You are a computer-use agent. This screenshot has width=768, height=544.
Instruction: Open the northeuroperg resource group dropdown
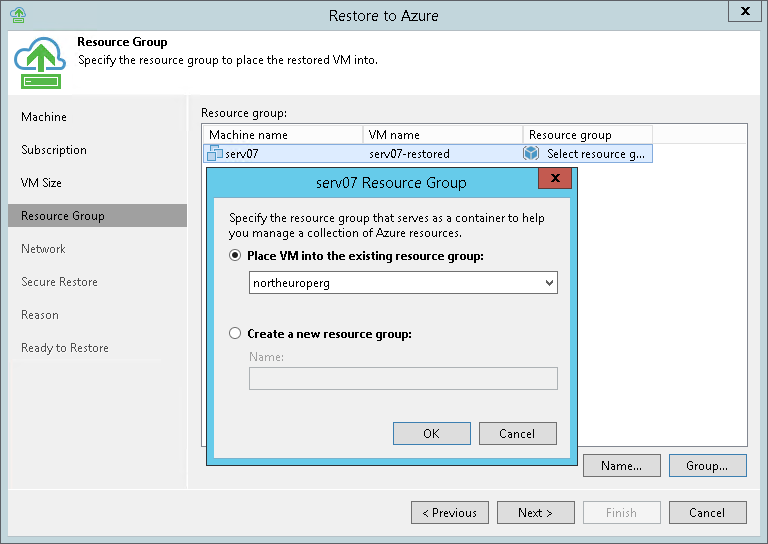click(548, 283)
